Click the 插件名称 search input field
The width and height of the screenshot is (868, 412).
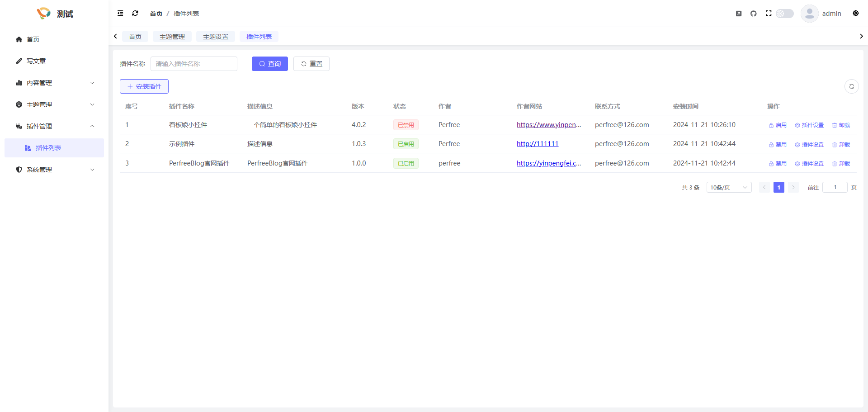194,64
